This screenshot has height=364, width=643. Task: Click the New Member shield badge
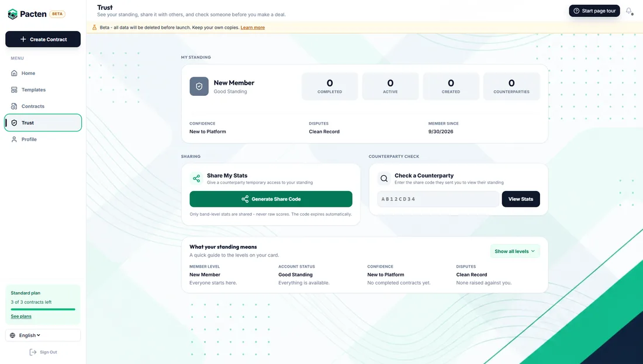(x=199, y=86)
